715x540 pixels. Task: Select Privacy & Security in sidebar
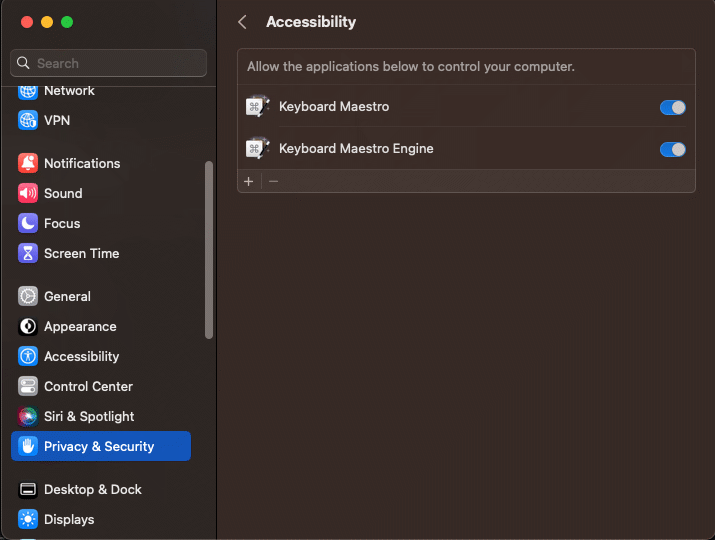[x=101, y=446]
